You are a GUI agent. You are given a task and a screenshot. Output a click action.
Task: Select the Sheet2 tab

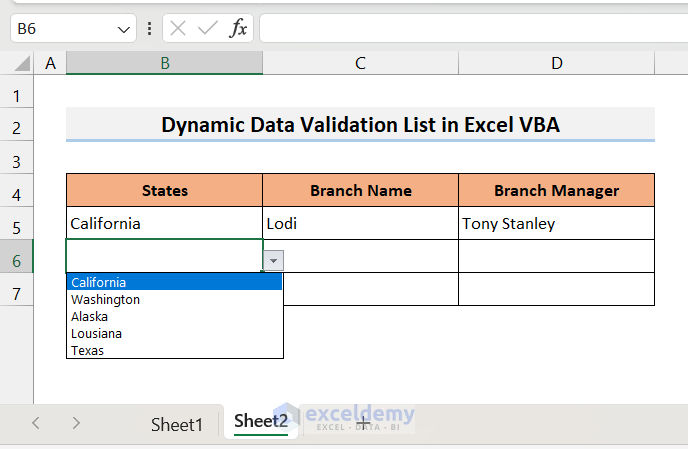(x=261, y=421)
